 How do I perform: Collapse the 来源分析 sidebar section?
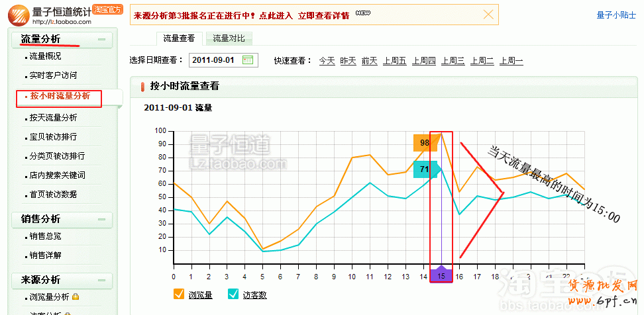point(101,280)
